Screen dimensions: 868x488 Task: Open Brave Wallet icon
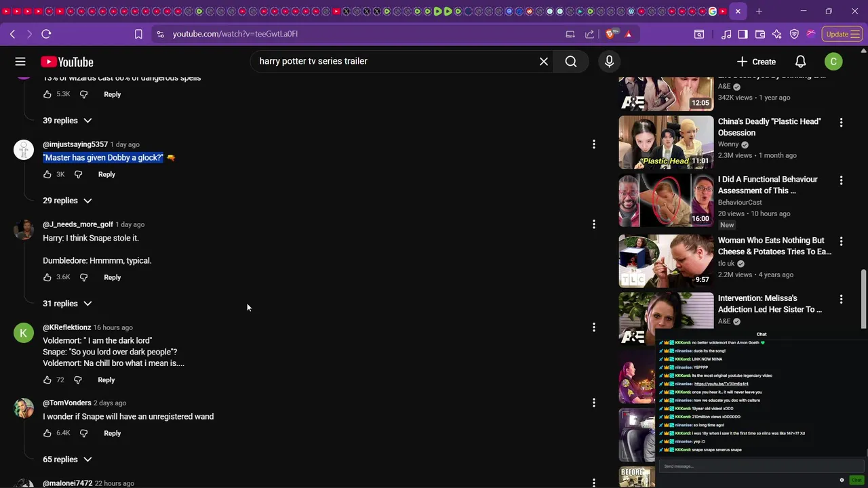(x=760, y=34)
